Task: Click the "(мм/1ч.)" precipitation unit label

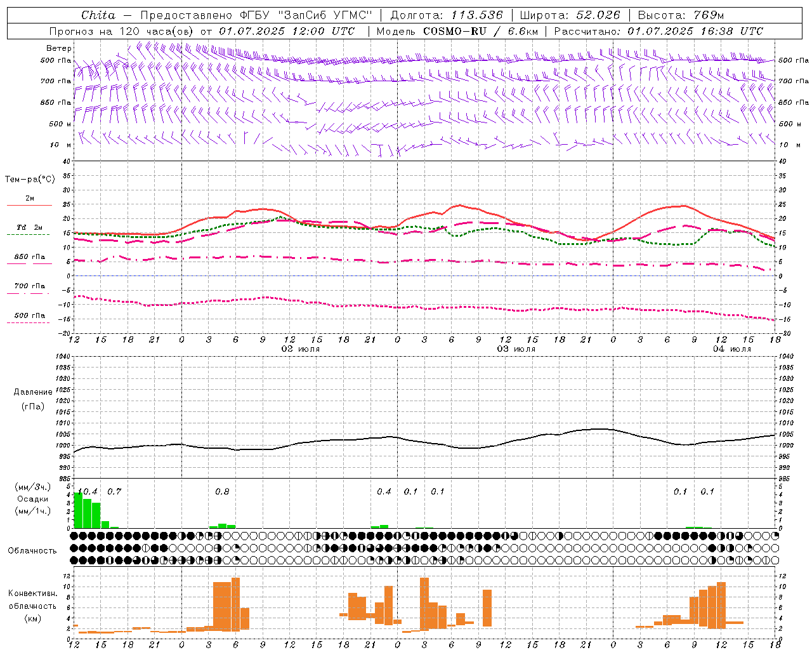Action: [x=32, y=511]
